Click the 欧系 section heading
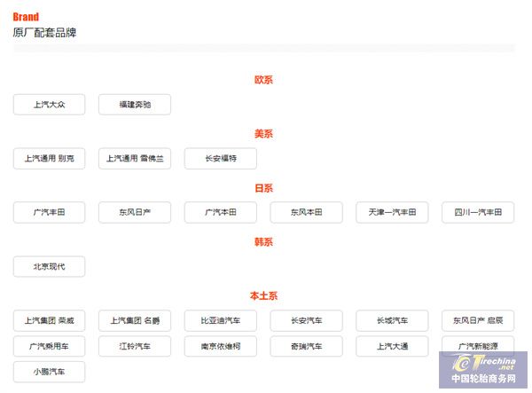The width and height of the screenshot is (532, 393). [263, 80]
